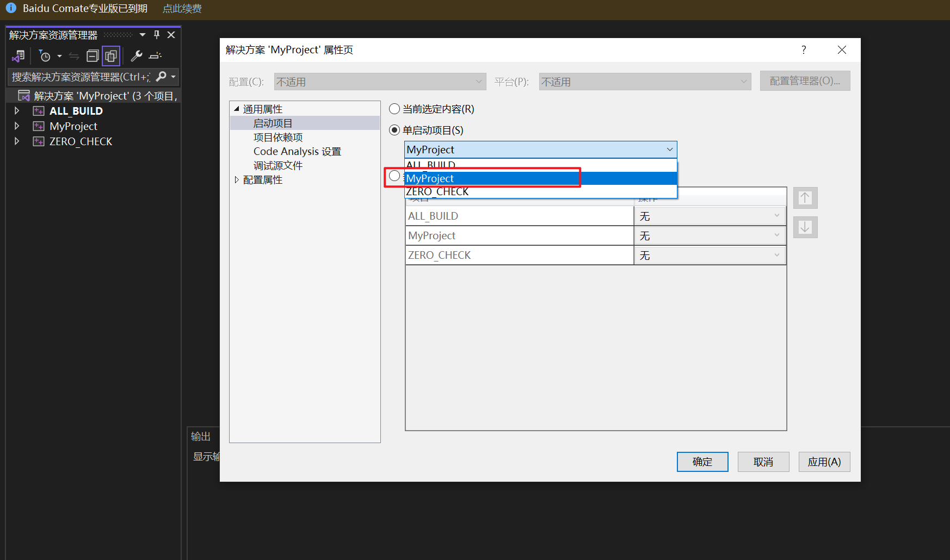950x560 pixels.
Task: Switch views icon in Solution Explorer toolbar
Action: 18,56
